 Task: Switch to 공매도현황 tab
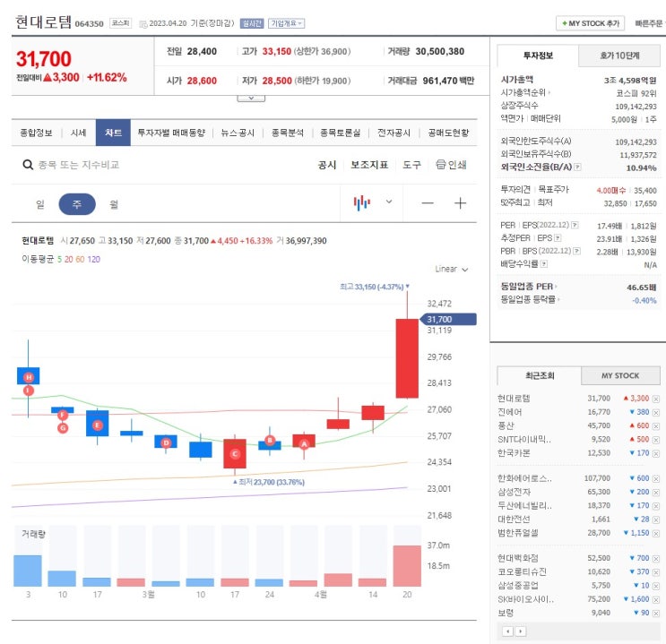pos(448,133)
